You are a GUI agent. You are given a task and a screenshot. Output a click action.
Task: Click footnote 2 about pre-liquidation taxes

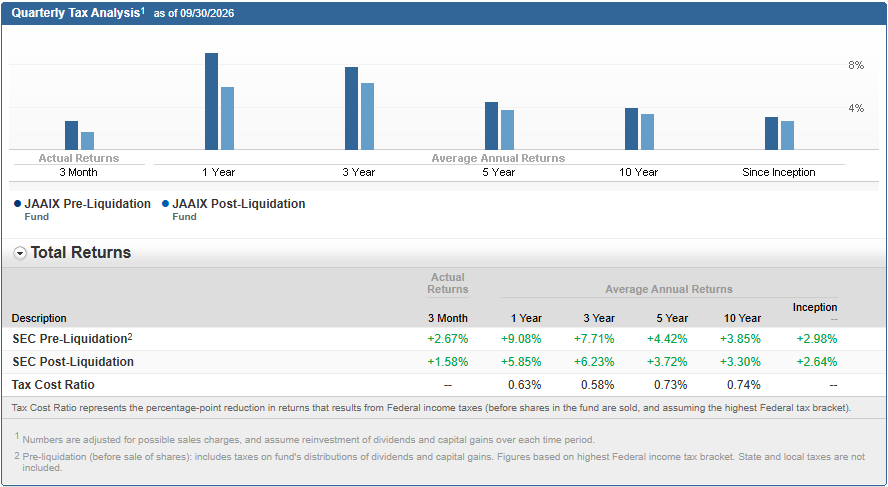click(439, 462)
